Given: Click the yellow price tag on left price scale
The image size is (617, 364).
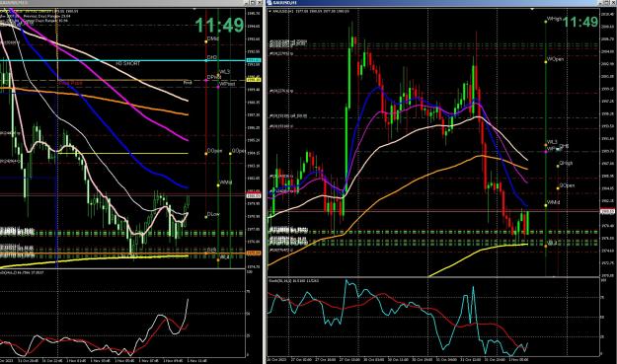Looking at the screenshot, I should (x=254, y=80).
